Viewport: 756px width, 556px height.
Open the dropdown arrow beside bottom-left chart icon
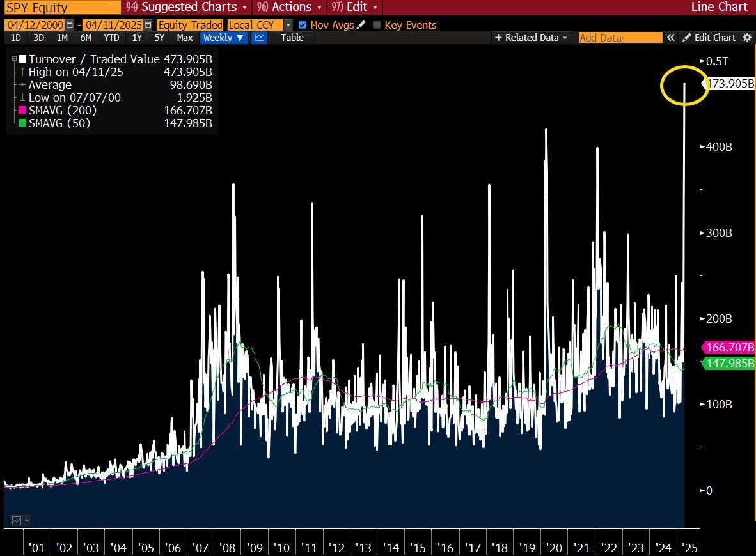pos(27,521)
